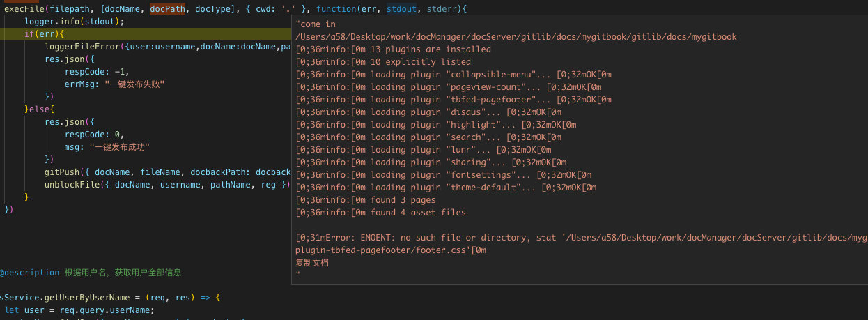Viewport: 868px width, 320px height.
Task: Click the "一键发布成功" message string
Action: click(120, 147)
